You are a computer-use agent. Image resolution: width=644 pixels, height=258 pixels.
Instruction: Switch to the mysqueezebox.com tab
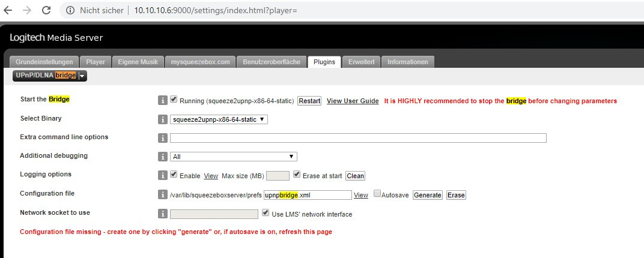pyautogui.click(x=201, y=62)
